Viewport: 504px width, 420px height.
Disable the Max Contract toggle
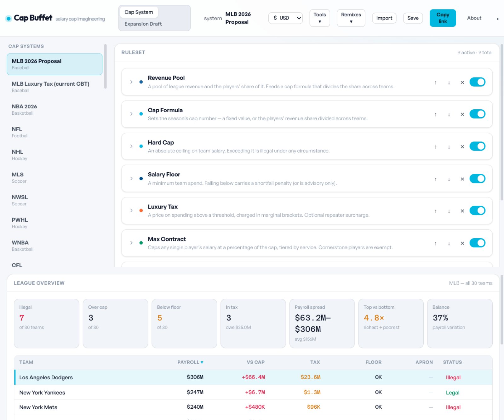477,243
